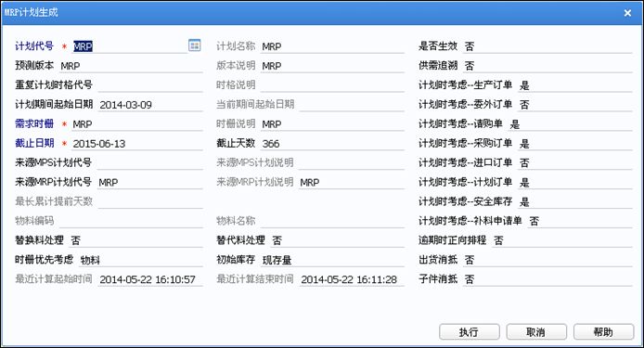The width and height of the screenshot is (644, 348).
Task: Click the 来源MPS计划说明 field
Action: coord(352,162)
